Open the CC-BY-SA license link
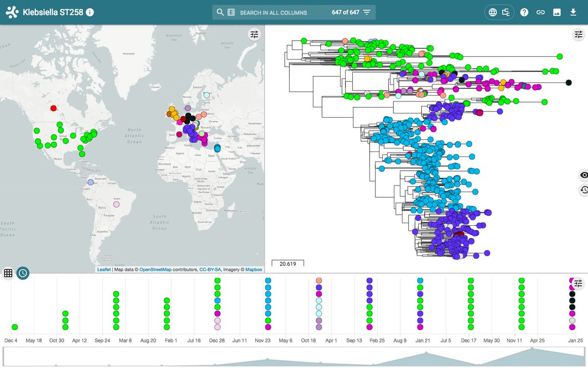Image resolution: width=588 pixels, height=368 pixels. [210, 269]
